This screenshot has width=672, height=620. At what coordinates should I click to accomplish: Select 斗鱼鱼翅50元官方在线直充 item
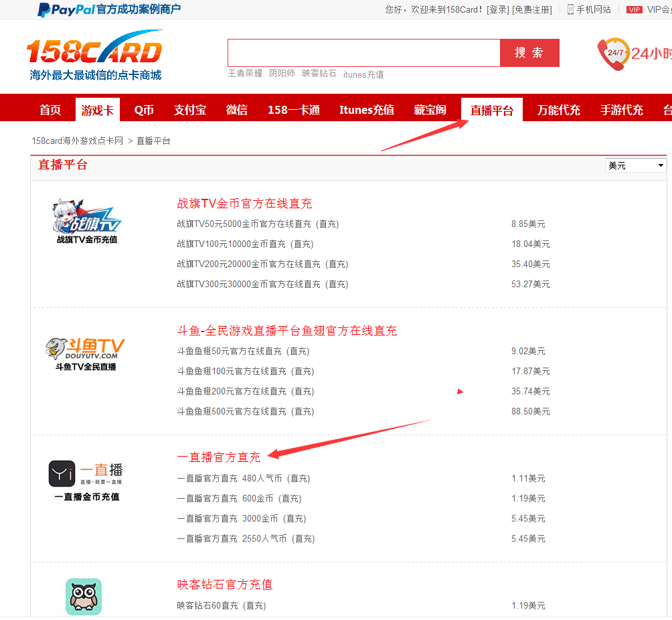coord(243,351)
